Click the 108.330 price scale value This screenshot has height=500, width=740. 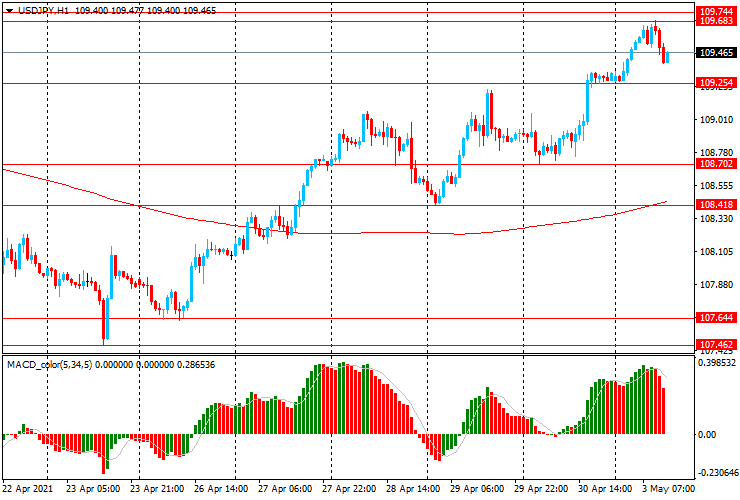pyautogui.click(x=716, y=219)
